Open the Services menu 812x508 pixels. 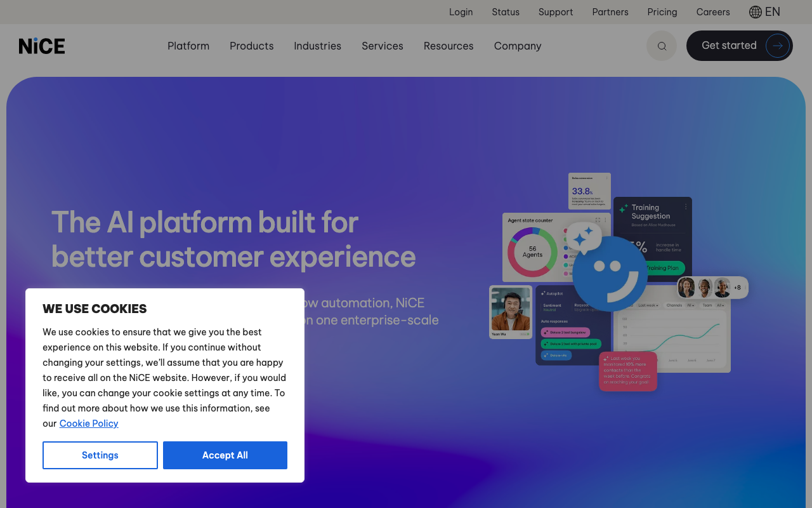click(383, 46)
